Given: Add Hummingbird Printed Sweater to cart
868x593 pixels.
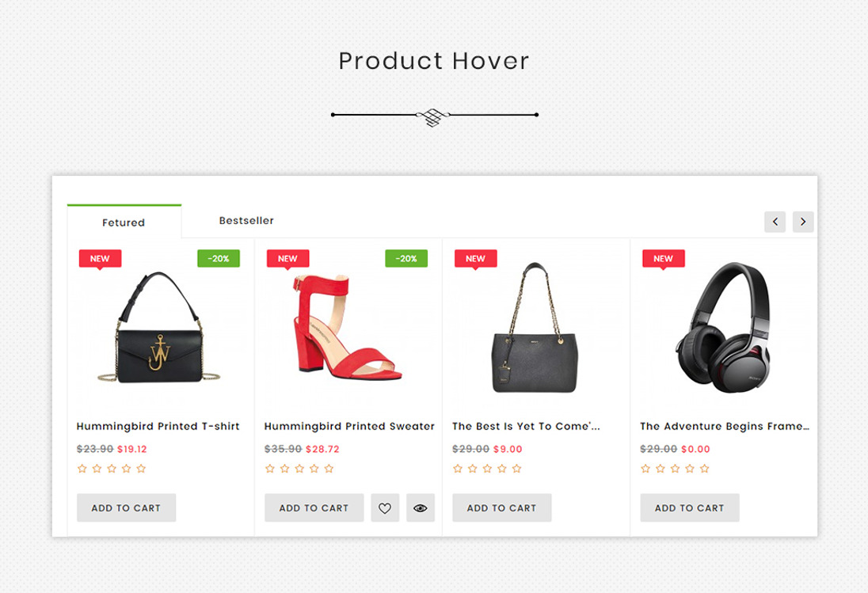Looking at the screenshot, I should click(x=314, y=507).
